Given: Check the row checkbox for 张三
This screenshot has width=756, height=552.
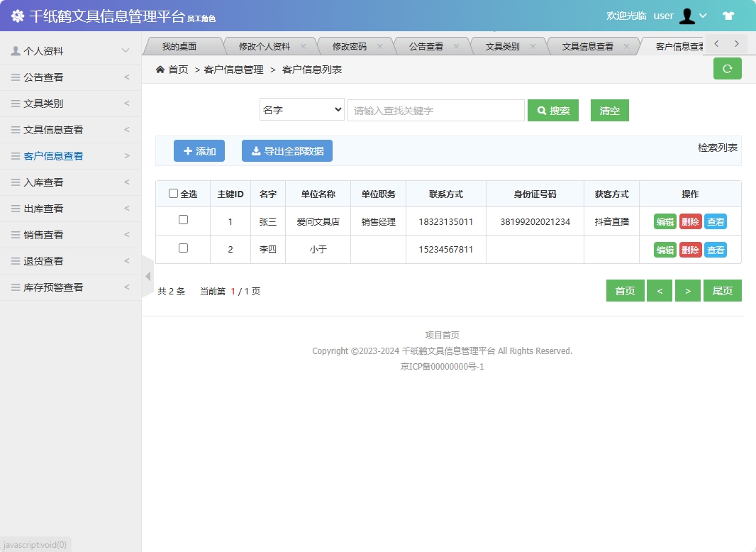Looking at the screenshot, I should pos(182,221).
